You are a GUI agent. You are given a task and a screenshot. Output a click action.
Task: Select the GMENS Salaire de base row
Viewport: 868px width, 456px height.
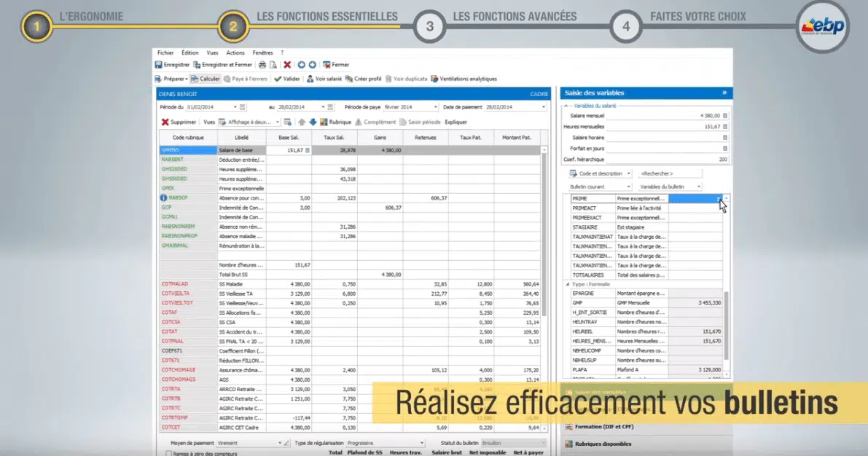pos(349,150)
